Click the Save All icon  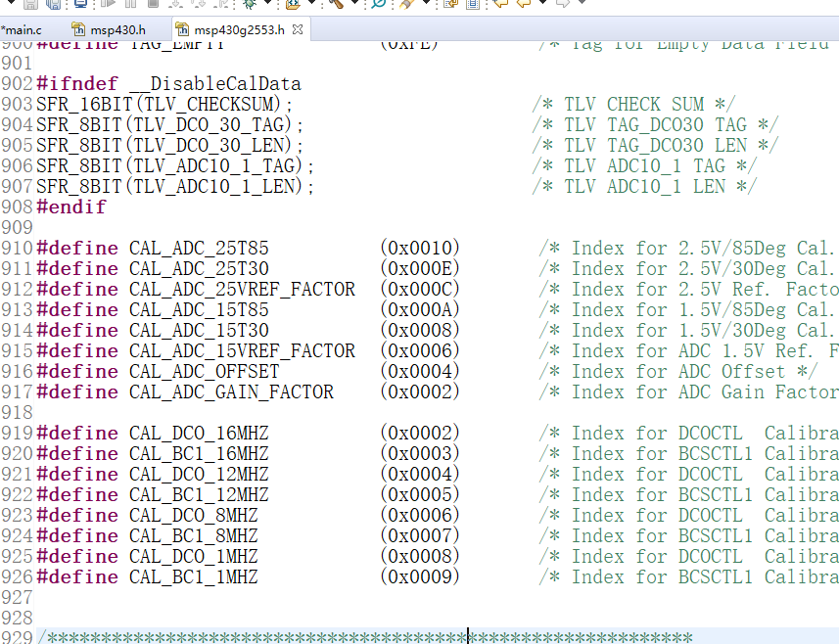coord(53,4)
